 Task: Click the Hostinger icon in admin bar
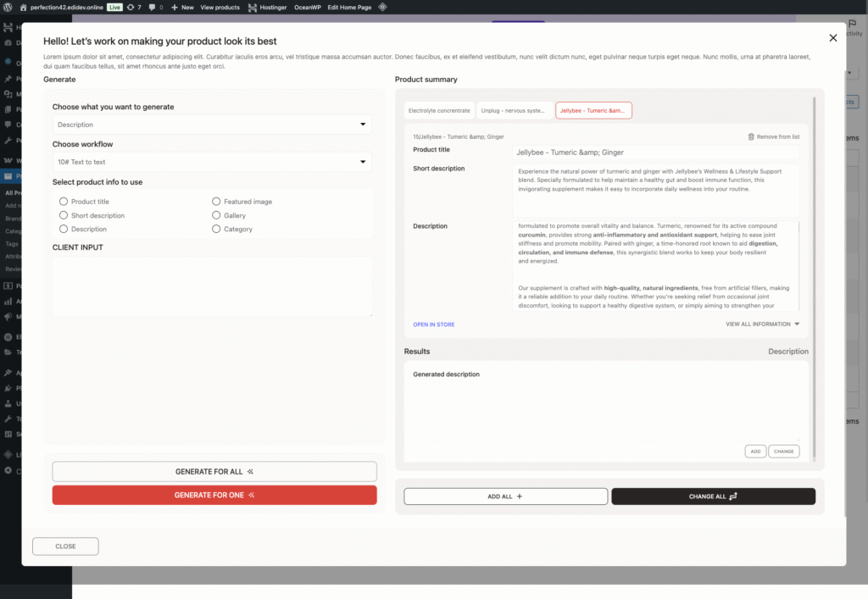click(253, 7)
